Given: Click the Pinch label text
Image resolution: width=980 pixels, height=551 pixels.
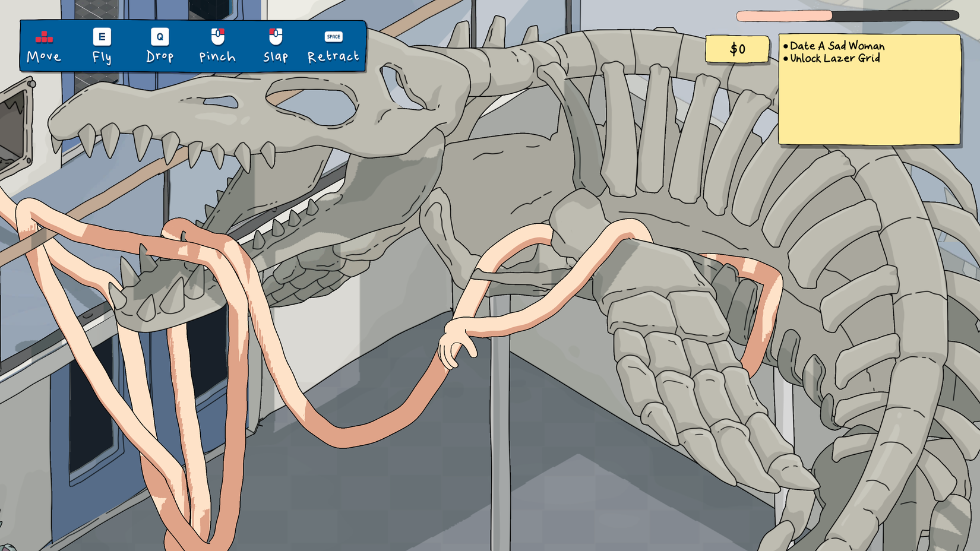Looking at the screenshot, I should pyautogui.click(x=216, y=58).
